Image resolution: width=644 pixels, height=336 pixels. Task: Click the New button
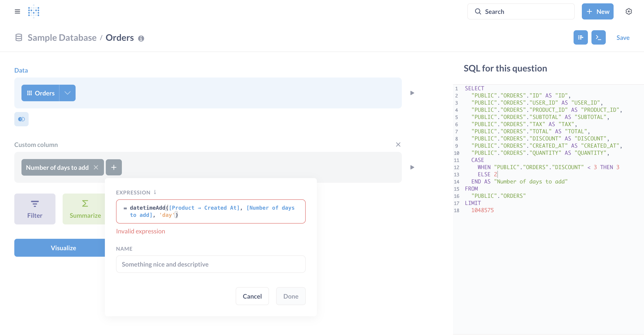(x=597, y=11)
